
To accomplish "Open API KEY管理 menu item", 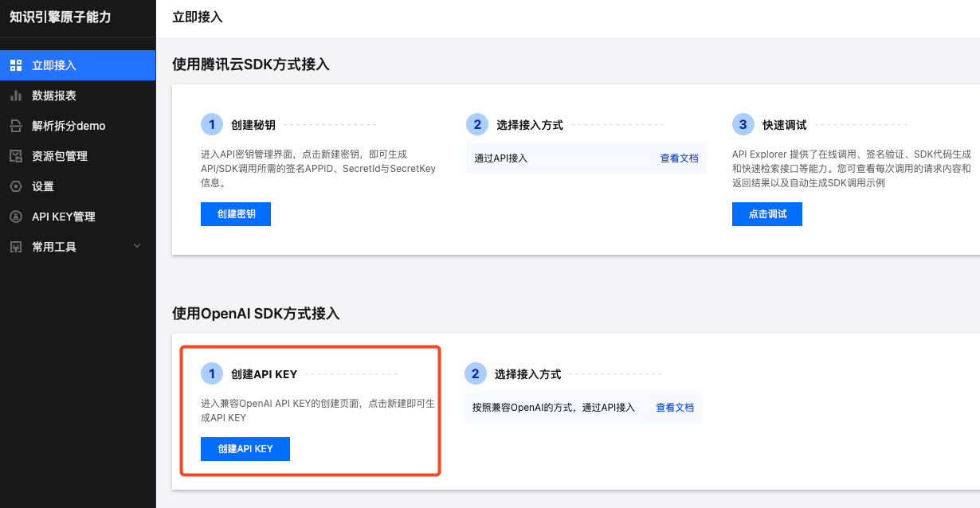I will pyautogui.click(x=78, y=217).
